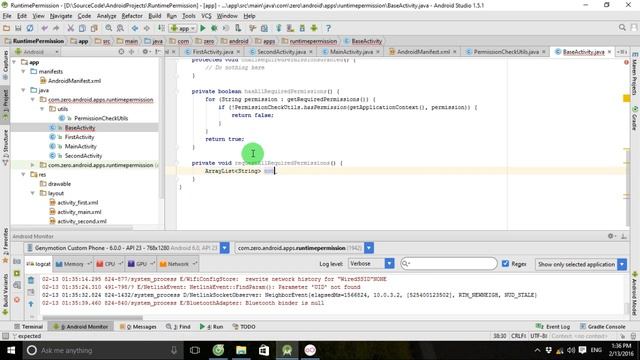640x360 pixels.
Task: Click the Synchronize toolbar icon
Action: point(30,28)
